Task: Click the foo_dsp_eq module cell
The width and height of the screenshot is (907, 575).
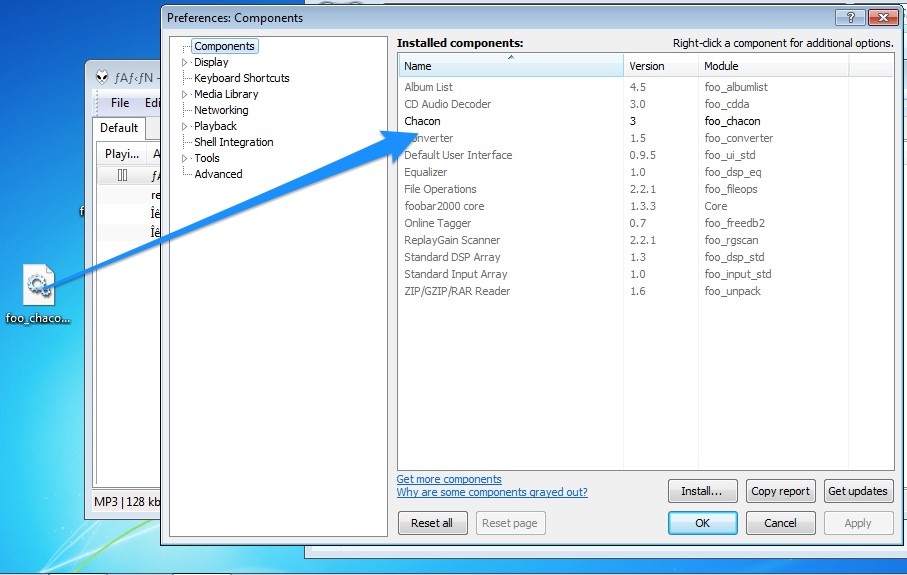Action: [x=732, y=172]
